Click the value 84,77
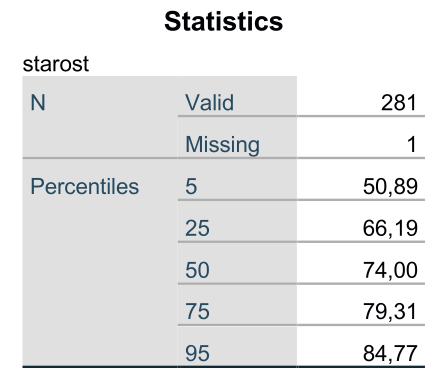Viewport: 444px width, 383px height. pos(390,353)
